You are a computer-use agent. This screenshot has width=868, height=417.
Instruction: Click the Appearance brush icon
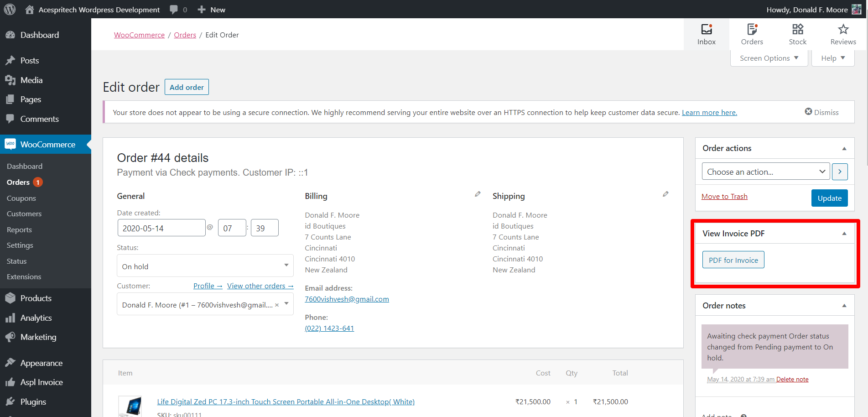point(10,363)
